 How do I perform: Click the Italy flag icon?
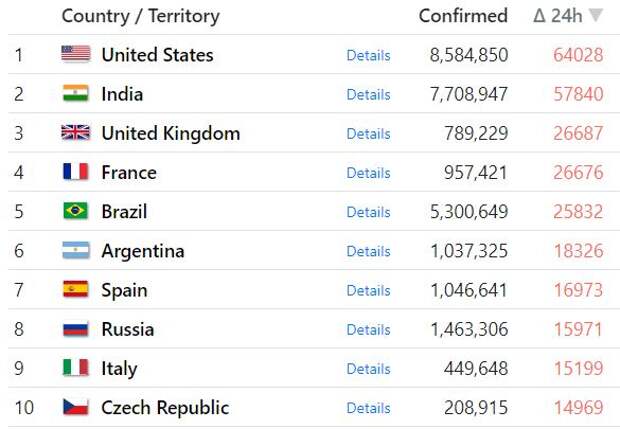click(x=76, y=368)
